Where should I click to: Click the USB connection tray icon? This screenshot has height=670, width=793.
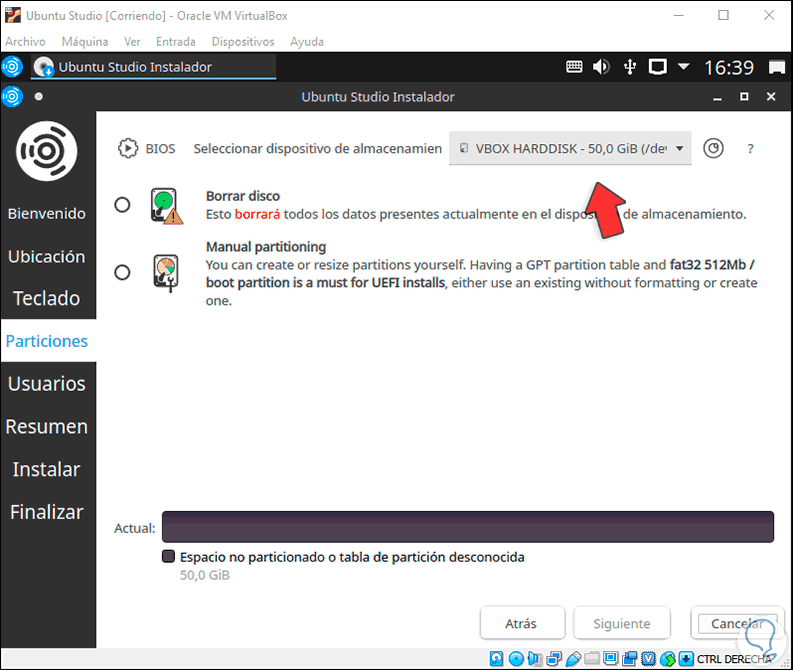point(630,67)
